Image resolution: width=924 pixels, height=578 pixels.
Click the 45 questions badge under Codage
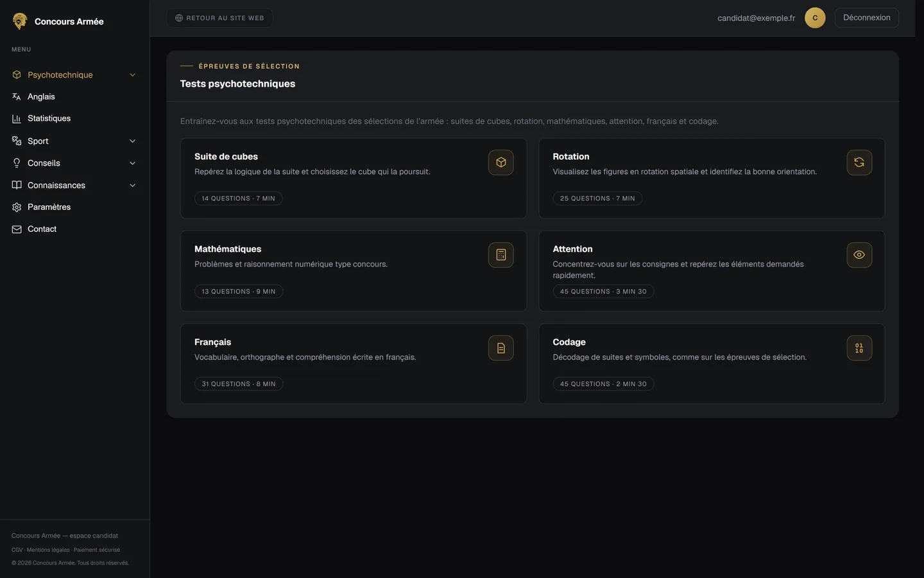click(603, 384)
